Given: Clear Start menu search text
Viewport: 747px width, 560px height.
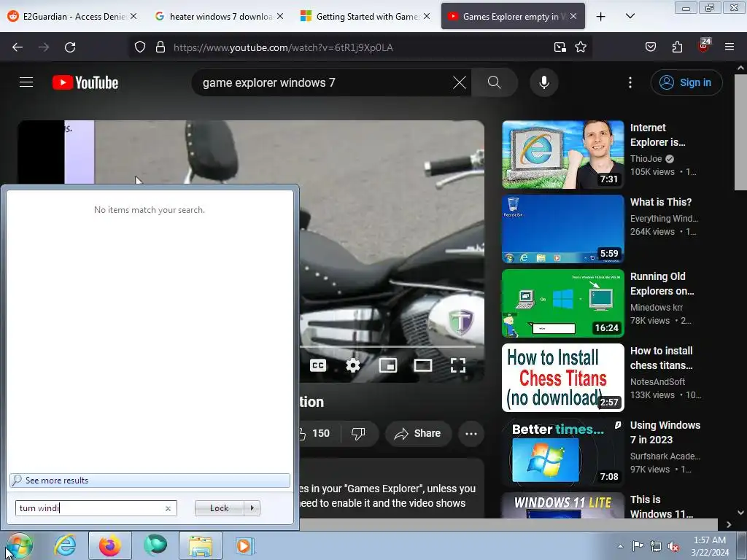Looking at the screenshot, I should pos(168,508).
